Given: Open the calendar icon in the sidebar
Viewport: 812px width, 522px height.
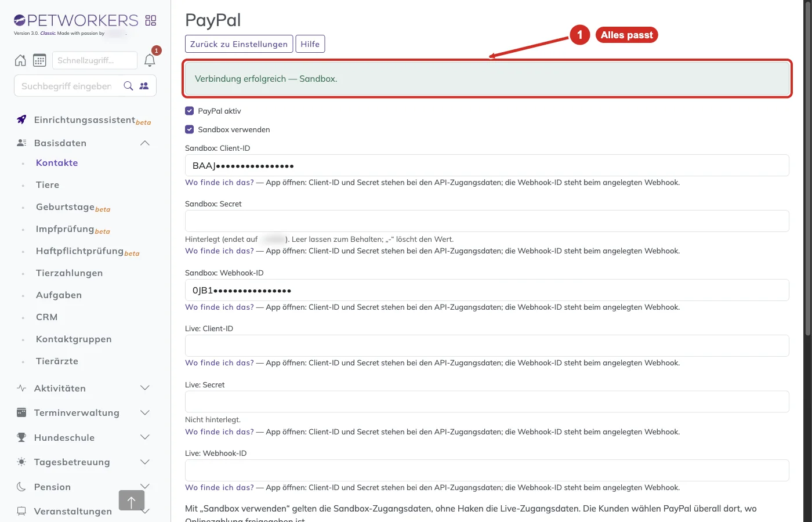Looking at the screenshot, I should point(39,60).
